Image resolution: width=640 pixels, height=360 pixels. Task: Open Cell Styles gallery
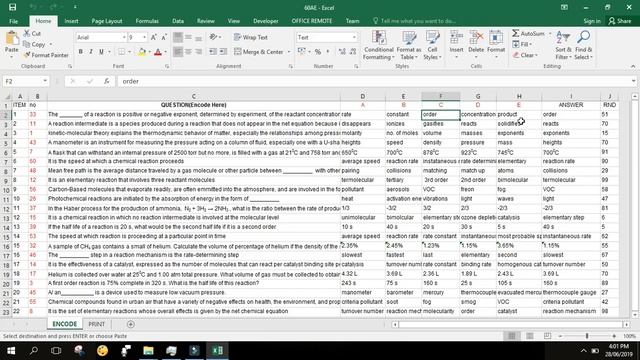pyautogui.click(x=432, y=45)
